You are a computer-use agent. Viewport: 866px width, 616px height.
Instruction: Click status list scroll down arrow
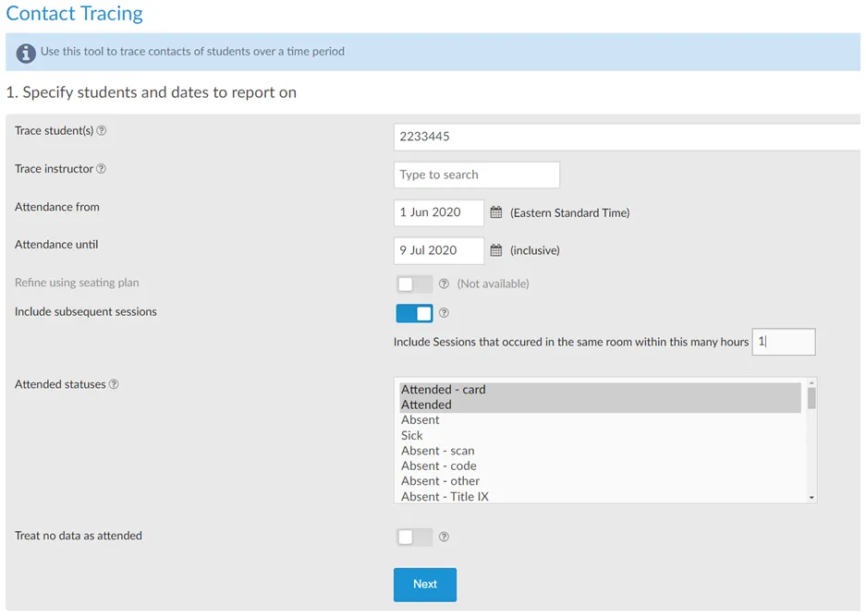[x=811, y=498]
